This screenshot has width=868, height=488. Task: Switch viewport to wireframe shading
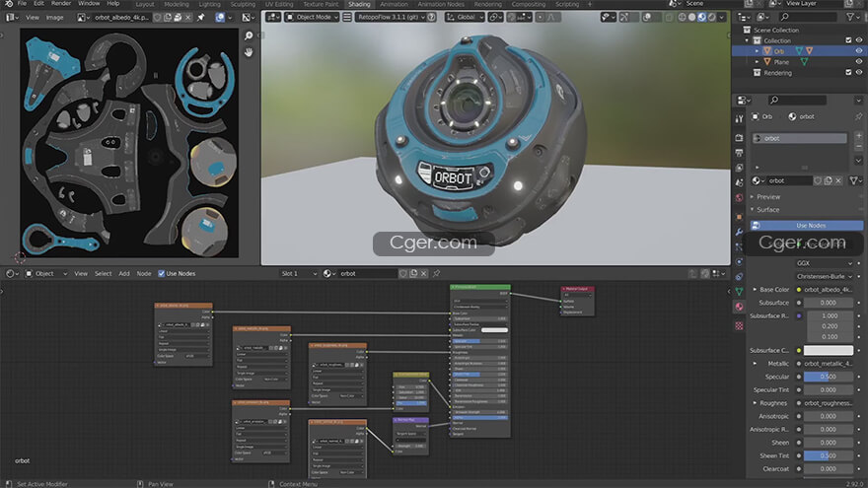point(682,17)
